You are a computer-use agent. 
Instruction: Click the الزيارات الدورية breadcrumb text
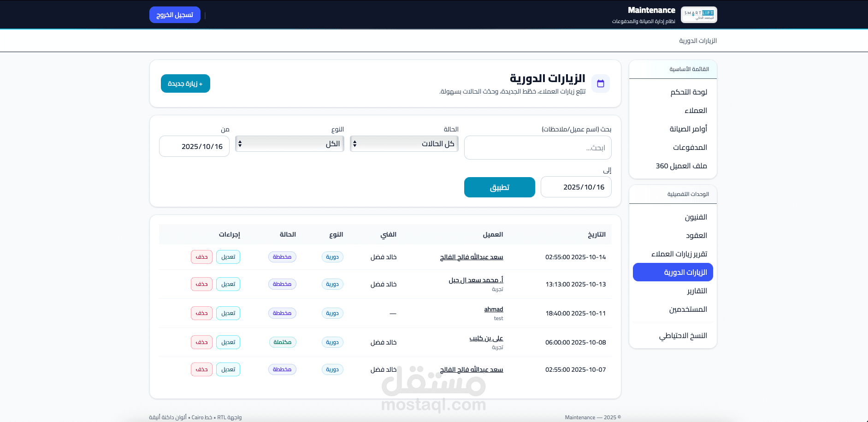click(698, 41)
